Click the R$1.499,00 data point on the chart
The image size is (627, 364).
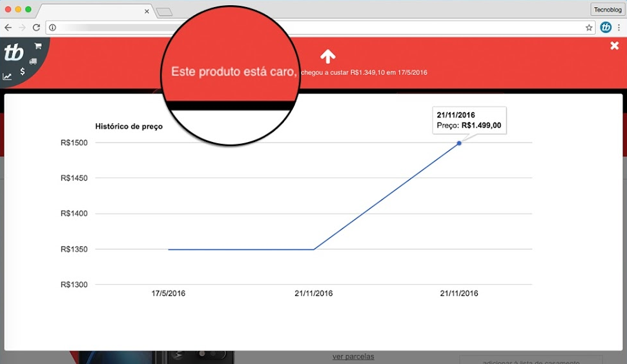click(459, 143)
